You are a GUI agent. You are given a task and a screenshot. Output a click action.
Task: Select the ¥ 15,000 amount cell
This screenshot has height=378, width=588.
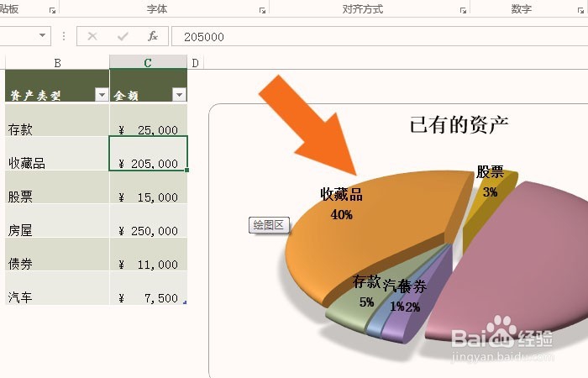[148, 187]
